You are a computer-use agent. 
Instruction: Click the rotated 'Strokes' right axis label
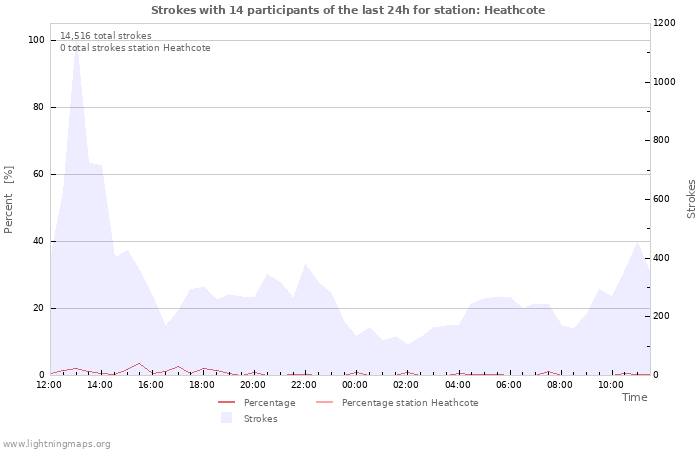pyautogui.click(x=691, y=199)
